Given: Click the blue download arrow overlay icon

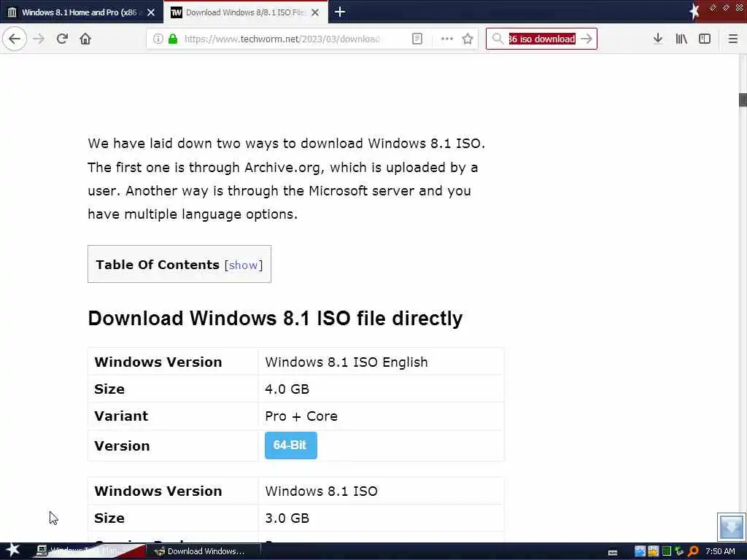Looking at the screenshot, I should (731, 526).
